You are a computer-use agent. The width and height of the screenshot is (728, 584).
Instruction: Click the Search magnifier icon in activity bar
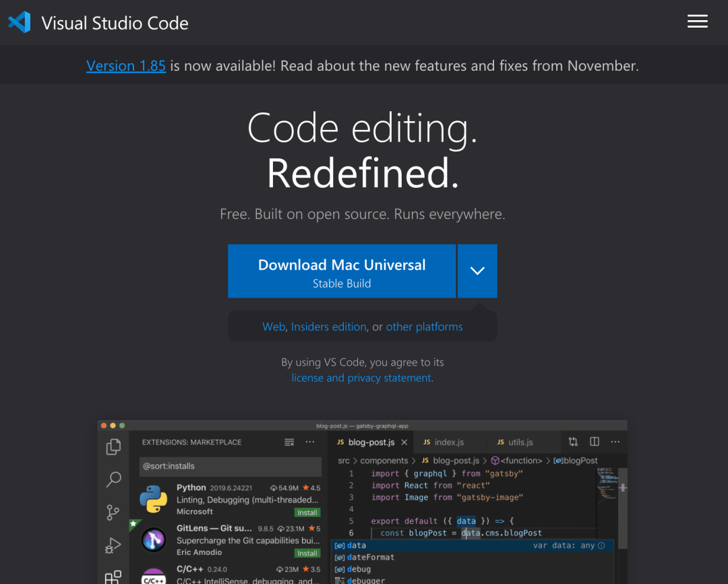tap(114, 479)
